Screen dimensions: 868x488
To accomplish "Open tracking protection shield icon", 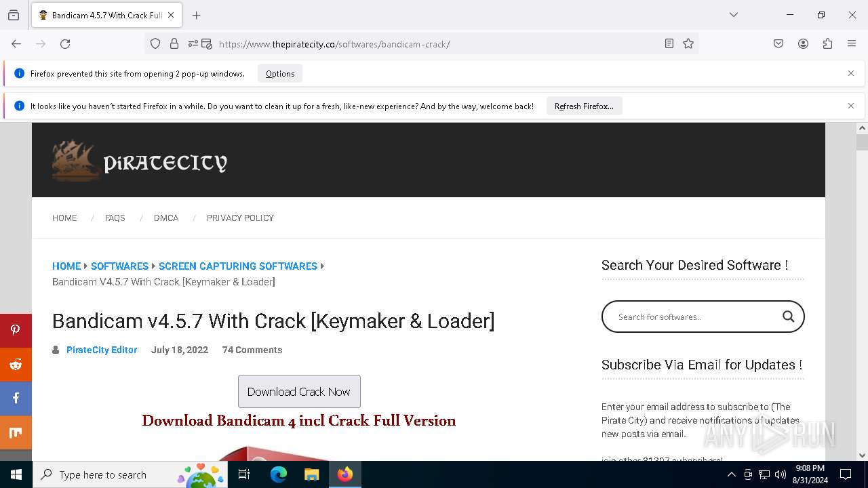I will (x=155, y=44).
